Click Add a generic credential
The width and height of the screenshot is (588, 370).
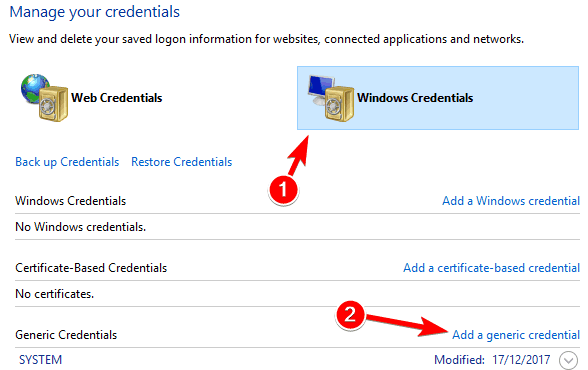point(516,335)
